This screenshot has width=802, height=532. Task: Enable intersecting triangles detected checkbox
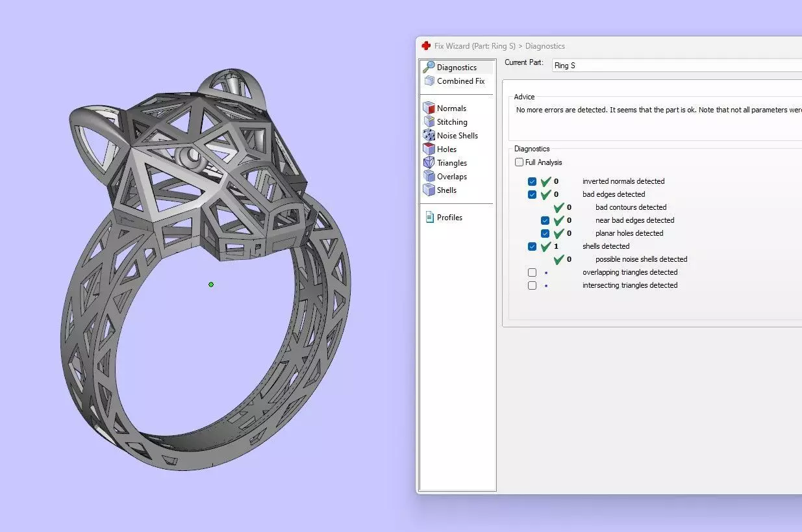point(532,286)
